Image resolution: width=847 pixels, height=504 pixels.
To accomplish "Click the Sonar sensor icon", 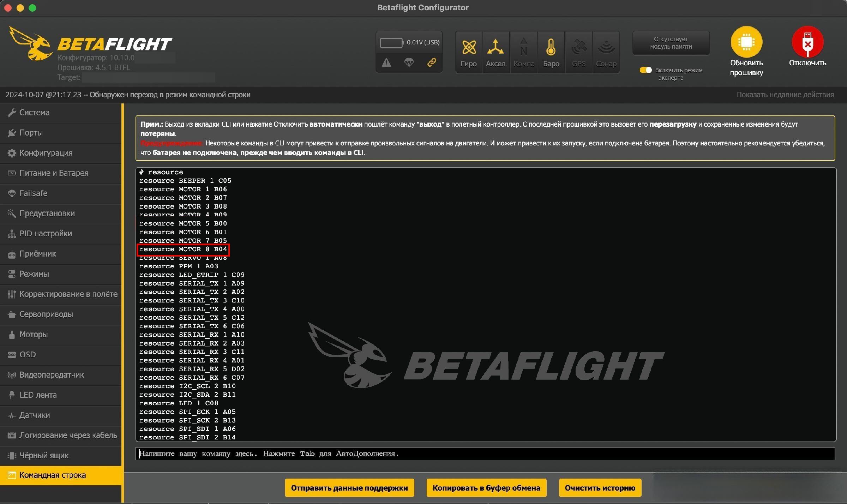I will [x=606, y=52].
